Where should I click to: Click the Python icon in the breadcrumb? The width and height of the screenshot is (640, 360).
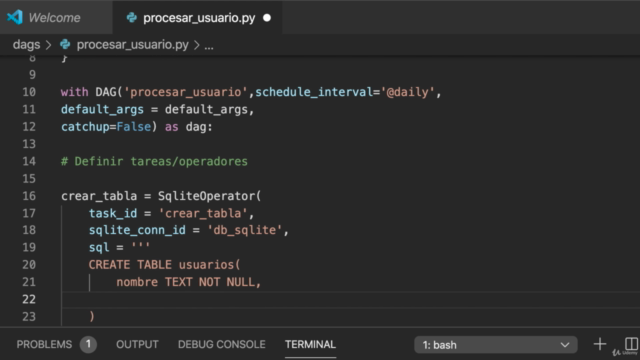click(65, 44)
